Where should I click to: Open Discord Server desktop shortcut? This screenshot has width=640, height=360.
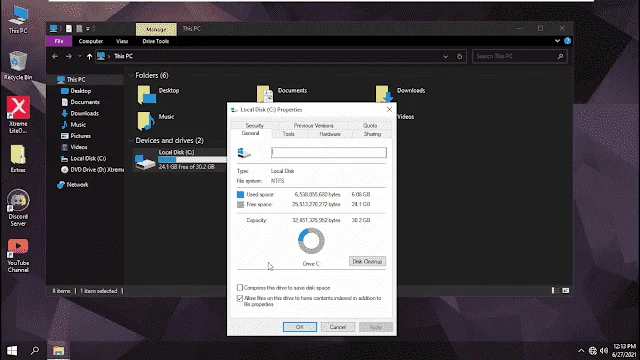18,207
